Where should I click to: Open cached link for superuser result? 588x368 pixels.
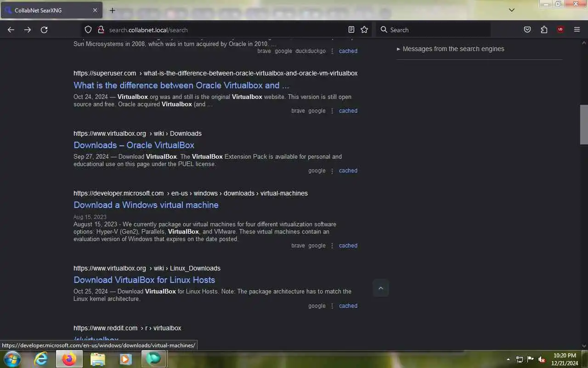pos(348,111)
